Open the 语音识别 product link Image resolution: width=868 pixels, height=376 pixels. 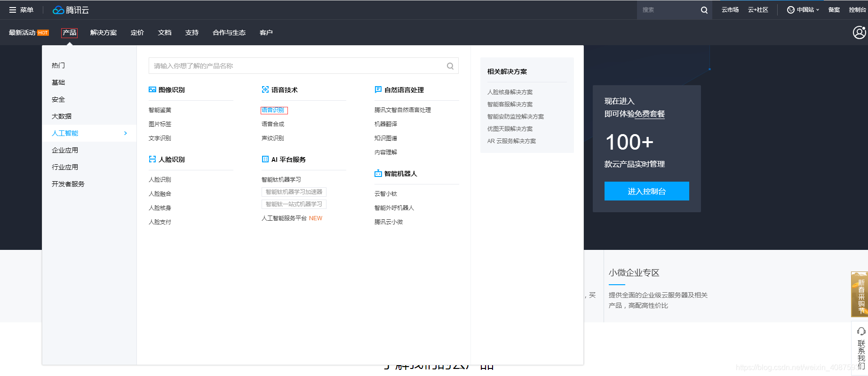coord(273,110)
